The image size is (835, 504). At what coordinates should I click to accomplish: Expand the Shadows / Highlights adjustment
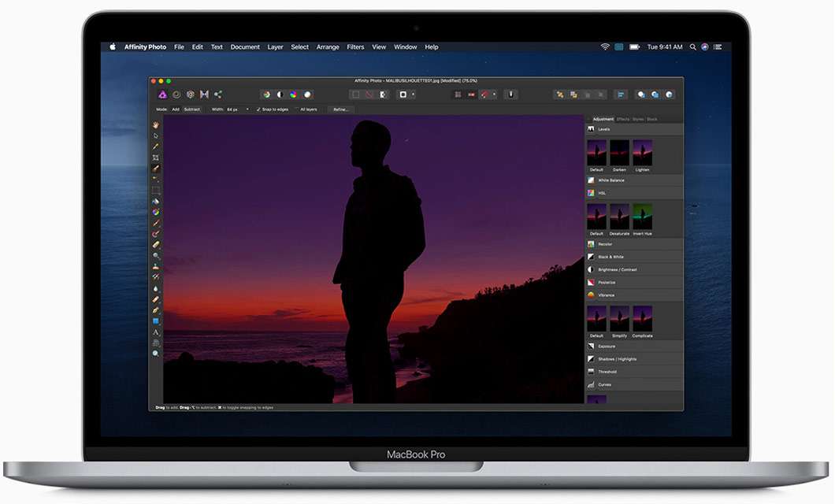tap(622, 358)
